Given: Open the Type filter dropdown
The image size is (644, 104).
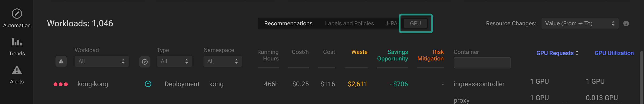Looking at the screenshot, I should (174, 61).
